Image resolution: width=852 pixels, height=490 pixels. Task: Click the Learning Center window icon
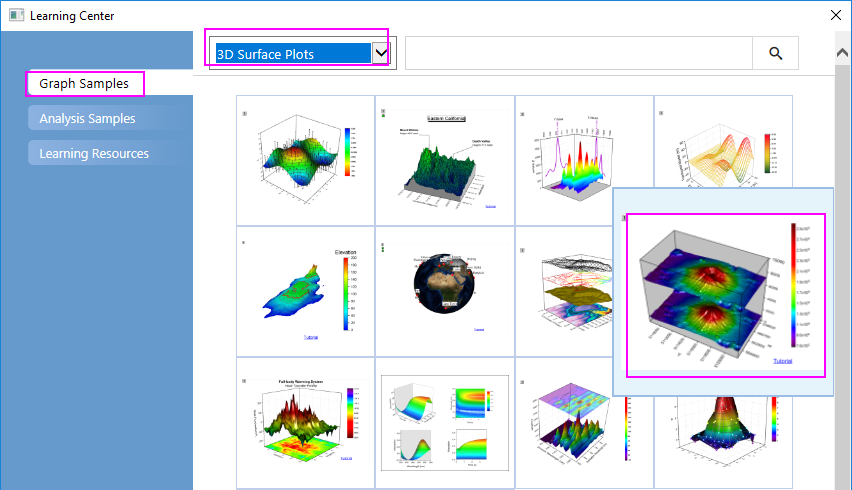coord(16,16)
